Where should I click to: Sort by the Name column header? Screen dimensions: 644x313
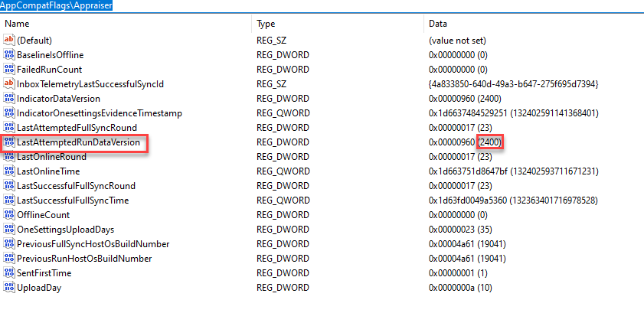point(126,24)
